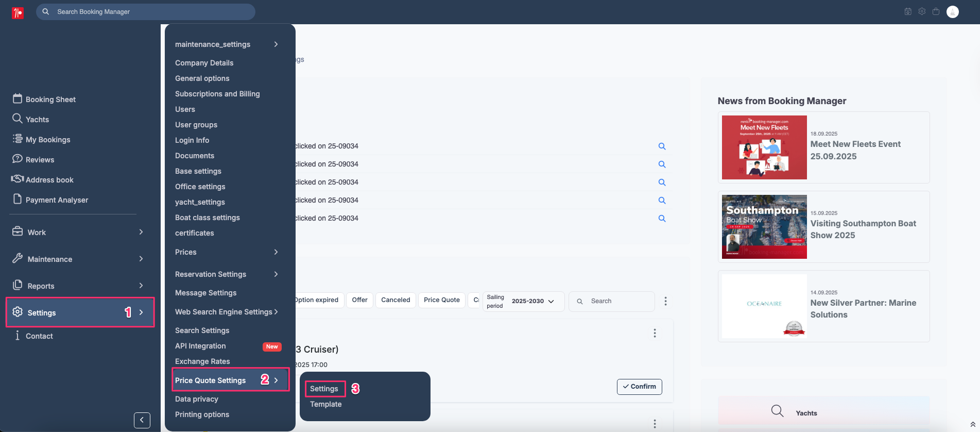
Task: Click the Confirm button
Action: tap(640, 387)
